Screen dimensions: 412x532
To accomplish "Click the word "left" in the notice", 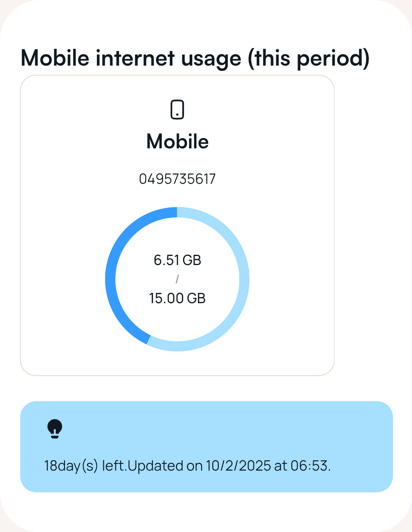I will 113,466.
